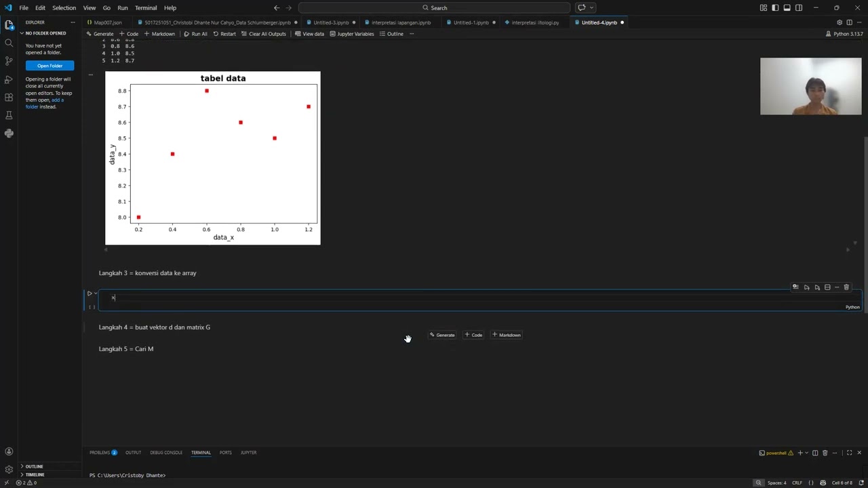Kill the terminal with the trash icon

825,453
